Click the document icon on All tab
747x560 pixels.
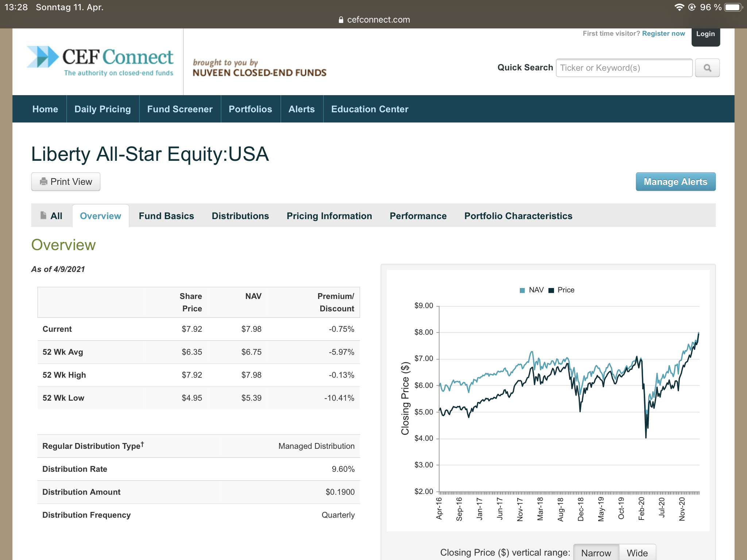[43, 215]
